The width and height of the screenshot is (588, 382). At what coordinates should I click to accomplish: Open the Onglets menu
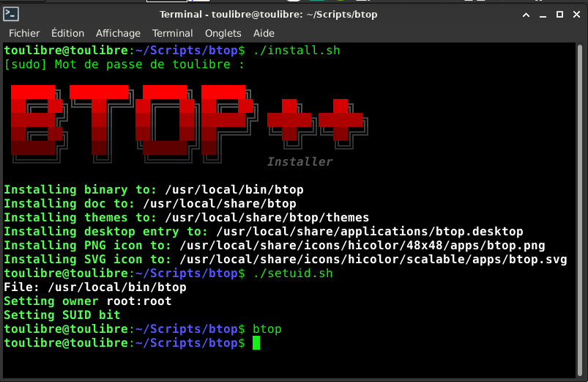tap(223, 33)
